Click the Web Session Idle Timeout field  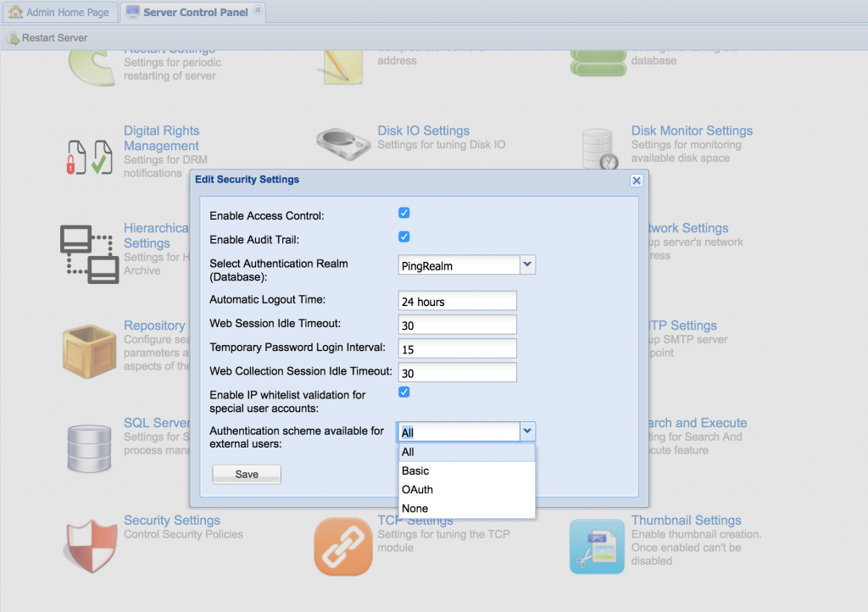457,325
